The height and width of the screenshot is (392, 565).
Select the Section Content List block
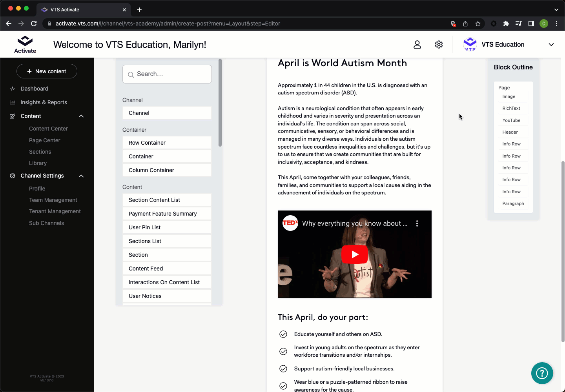click(167, 200)
